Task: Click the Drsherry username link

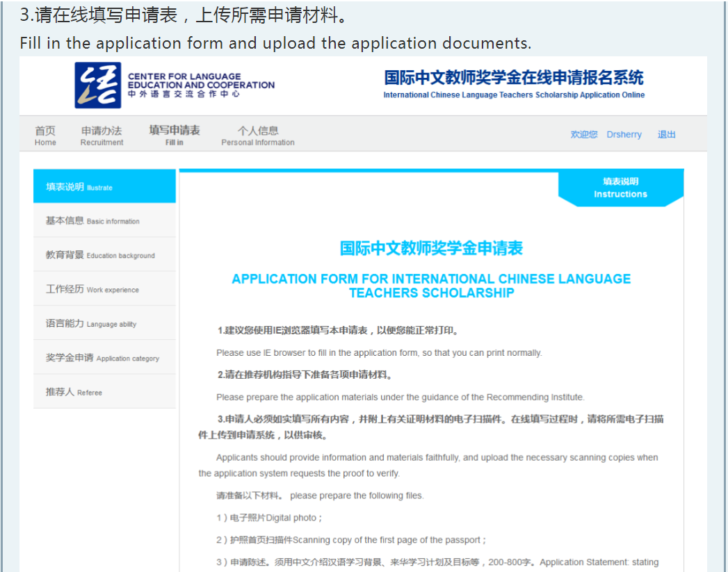Action: (624, 134)
